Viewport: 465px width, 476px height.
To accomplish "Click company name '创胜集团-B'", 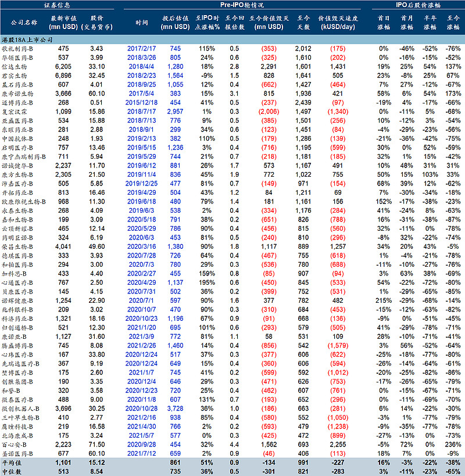I will (17, 382).
